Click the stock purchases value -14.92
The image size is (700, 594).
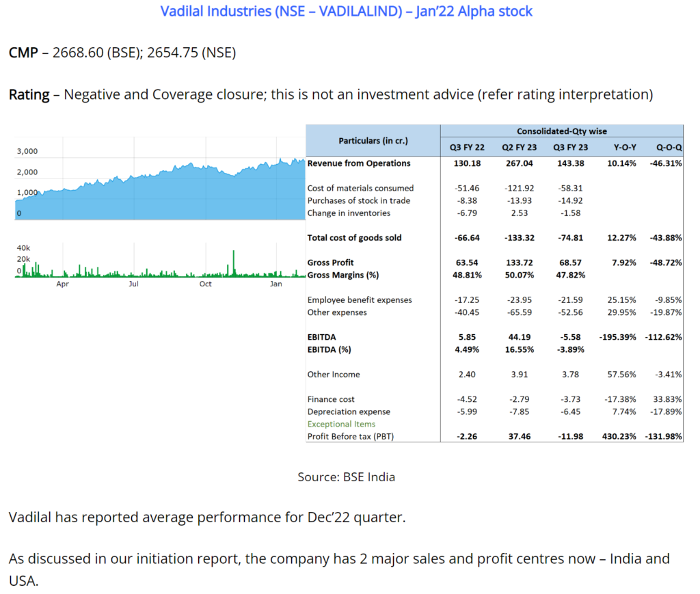pyautogui.click(x=571, y=201)
